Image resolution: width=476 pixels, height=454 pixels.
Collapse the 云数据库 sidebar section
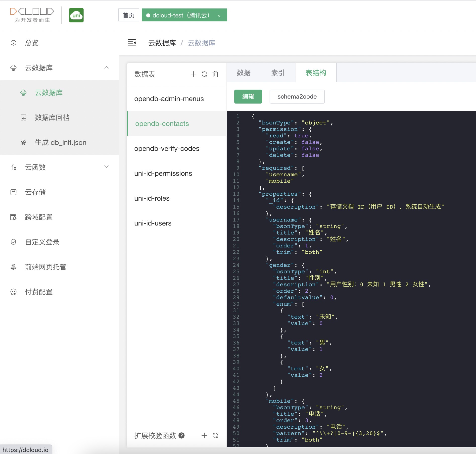[106, 68]
